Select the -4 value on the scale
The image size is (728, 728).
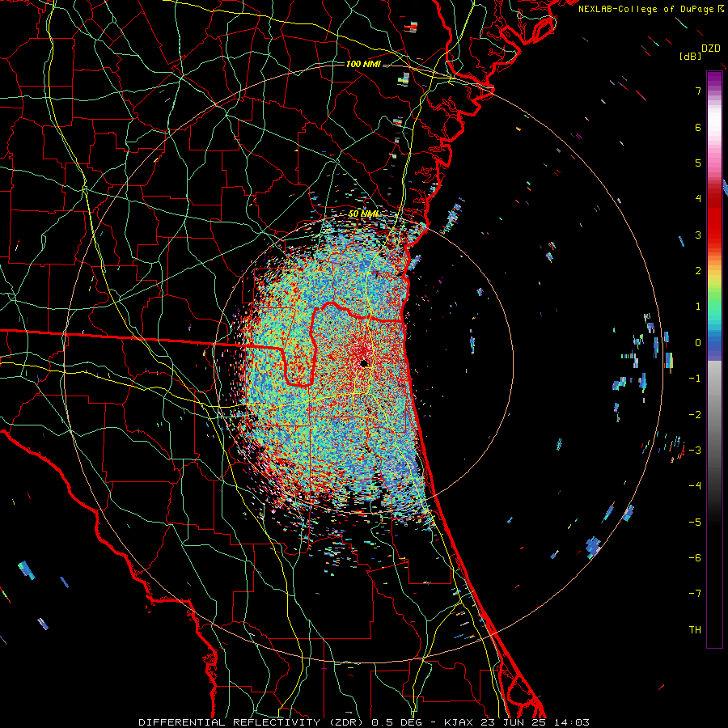[695, 486]
